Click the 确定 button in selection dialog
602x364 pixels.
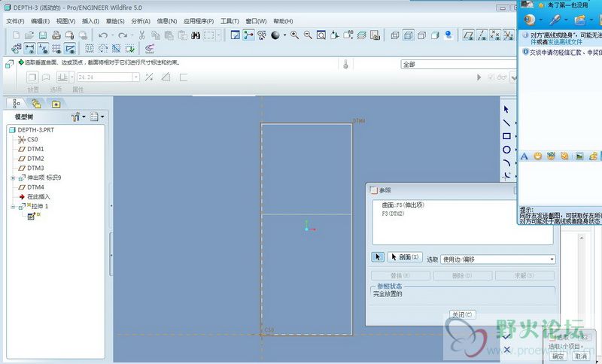(558, 356)
